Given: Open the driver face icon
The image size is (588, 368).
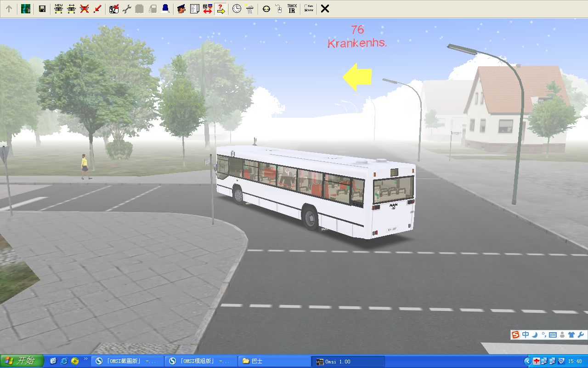Looking at the screenshot, I should point(181,8).
